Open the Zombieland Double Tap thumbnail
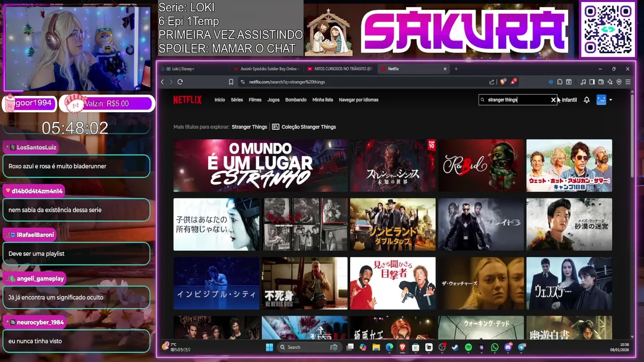The image size is (644, 362). [393, 224]
